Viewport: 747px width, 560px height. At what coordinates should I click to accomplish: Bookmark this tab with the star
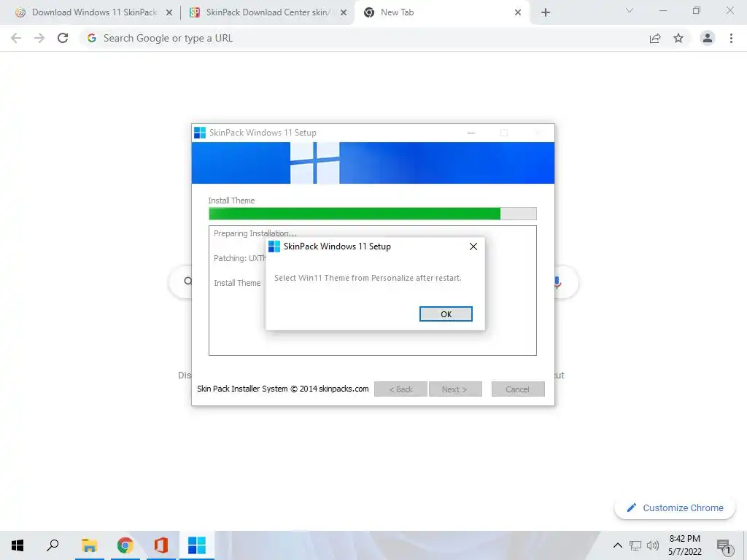click(678, 38)
